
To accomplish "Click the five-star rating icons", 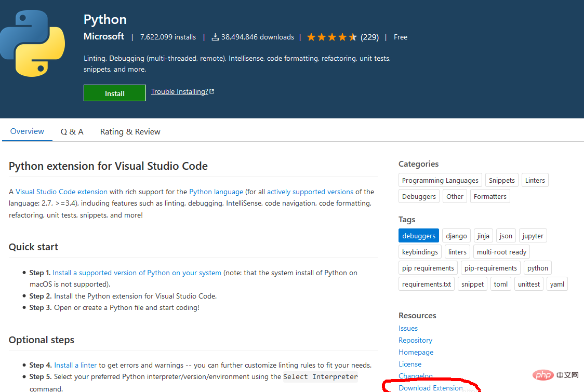I will click(332, 37).
